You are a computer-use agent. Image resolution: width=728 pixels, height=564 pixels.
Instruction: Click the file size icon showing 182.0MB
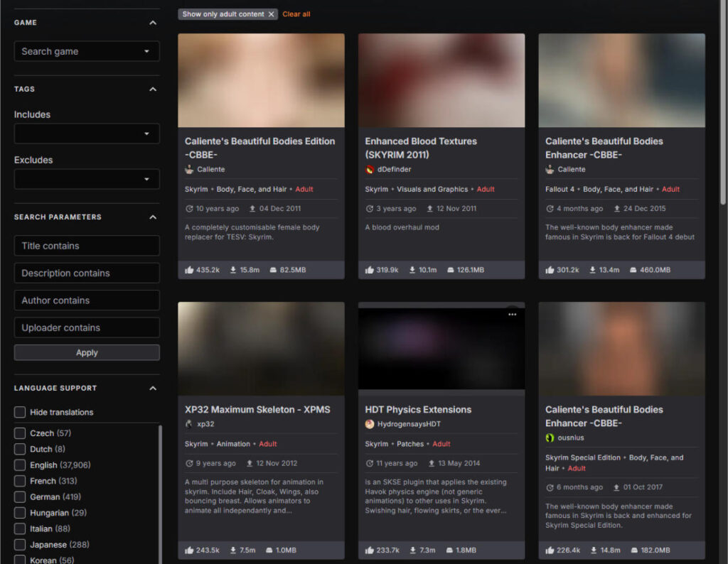[x=634, y=550]
